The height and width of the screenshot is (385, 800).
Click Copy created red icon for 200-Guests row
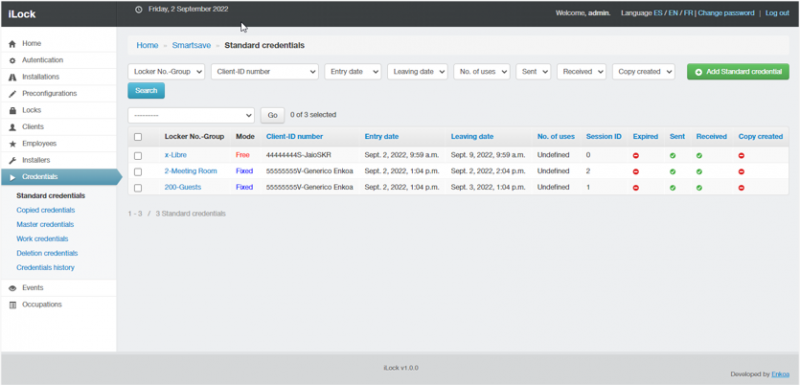[741, 188]
